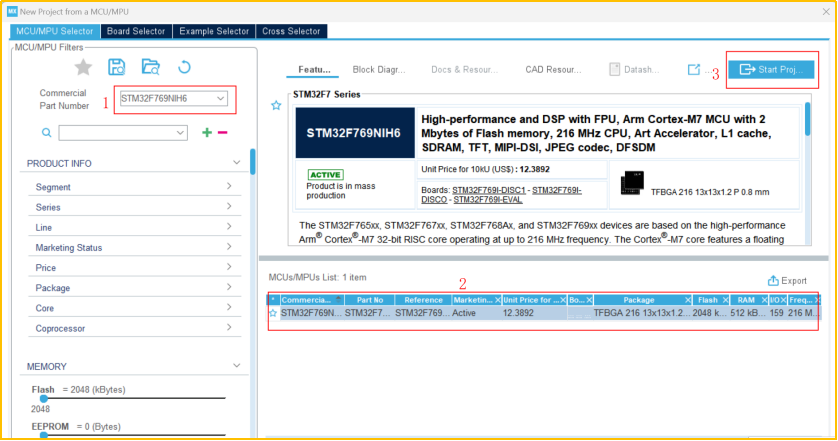The image size is (838, 441).
Task: Click the pink minus remove-filter icon
Action: click(x=222, y=132)
